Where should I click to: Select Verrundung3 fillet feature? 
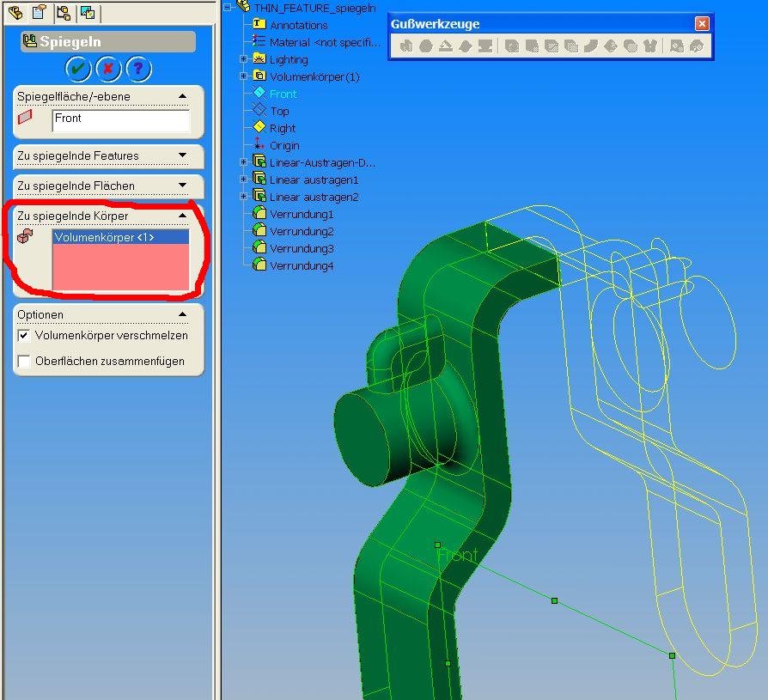[x=302, y=249]
